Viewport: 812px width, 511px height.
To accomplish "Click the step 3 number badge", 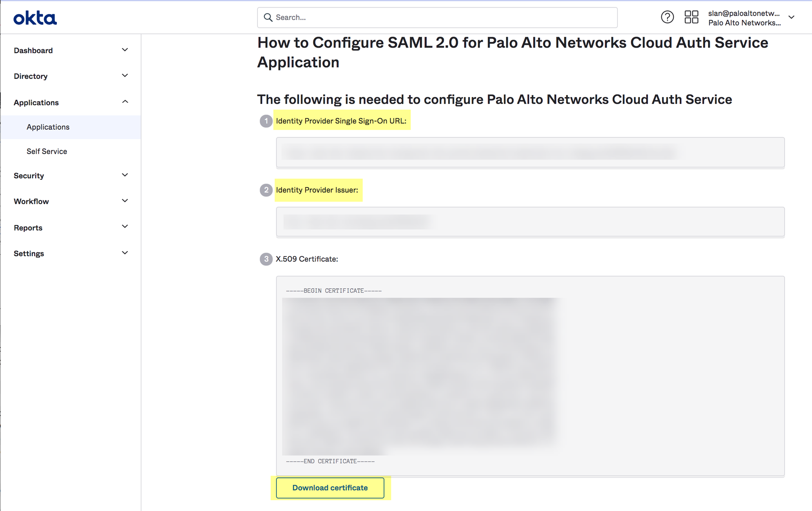I will [266, 259].
